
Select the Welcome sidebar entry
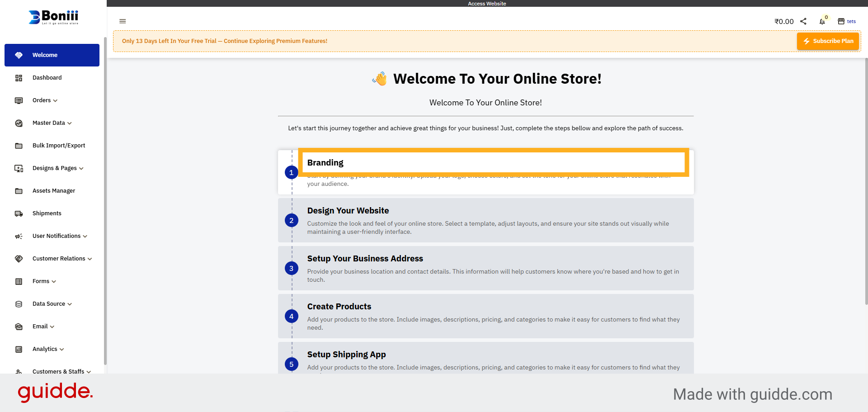[44, 55]
